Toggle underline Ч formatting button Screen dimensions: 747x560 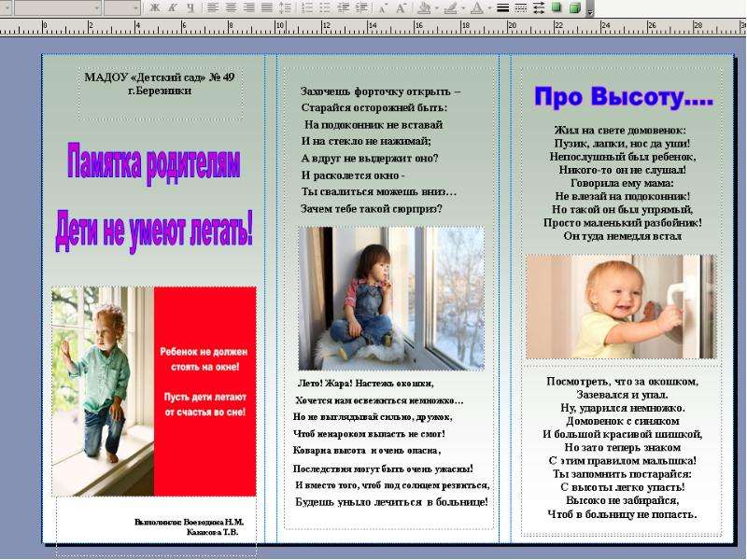pos(190,8)
